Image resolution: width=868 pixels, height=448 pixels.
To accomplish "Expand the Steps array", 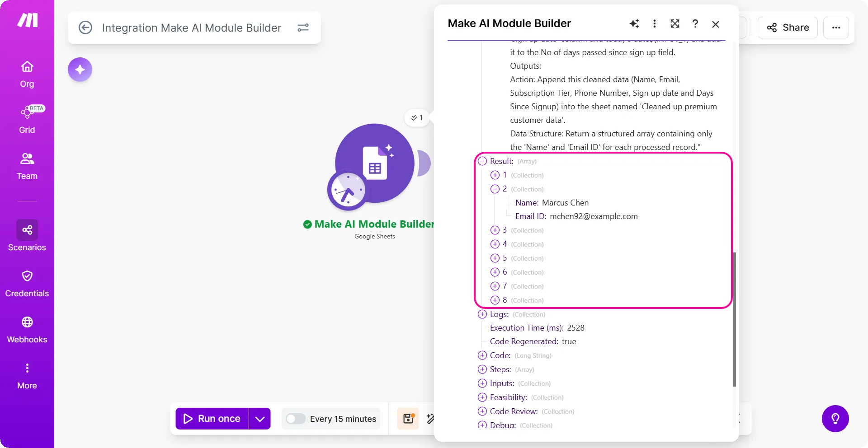I will click(x=482, y=369).
